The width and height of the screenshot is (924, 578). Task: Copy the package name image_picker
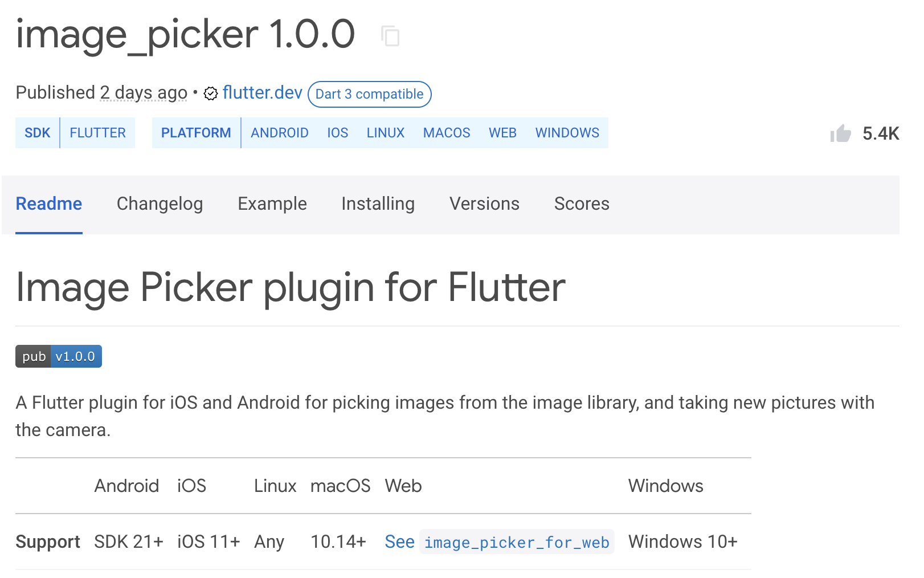coord(391,36)
